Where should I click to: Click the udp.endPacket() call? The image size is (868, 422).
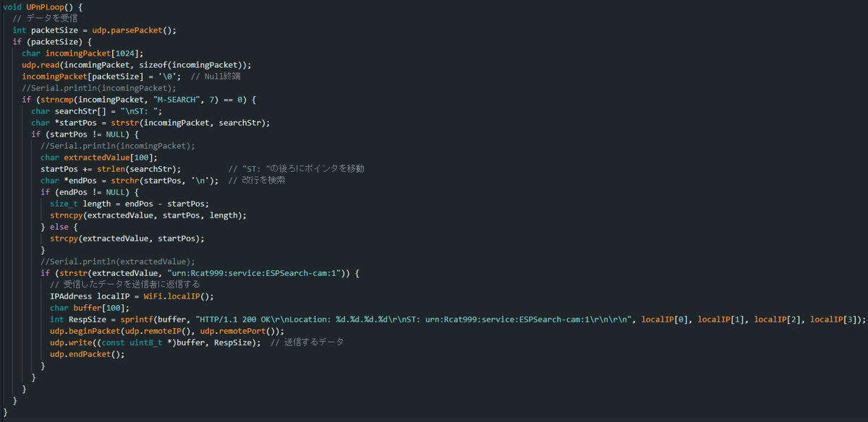[82, 354]
